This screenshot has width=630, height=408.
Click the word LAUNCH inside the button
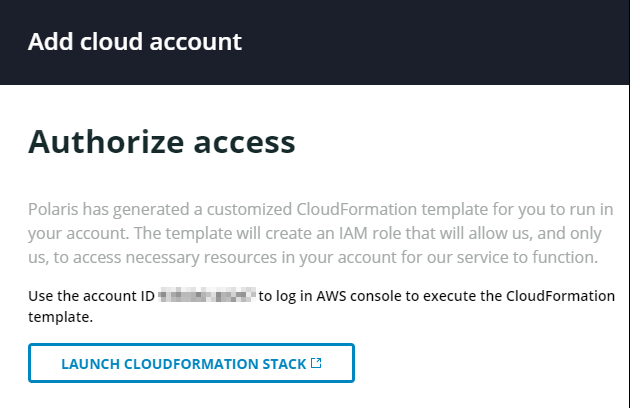(90, 364)
